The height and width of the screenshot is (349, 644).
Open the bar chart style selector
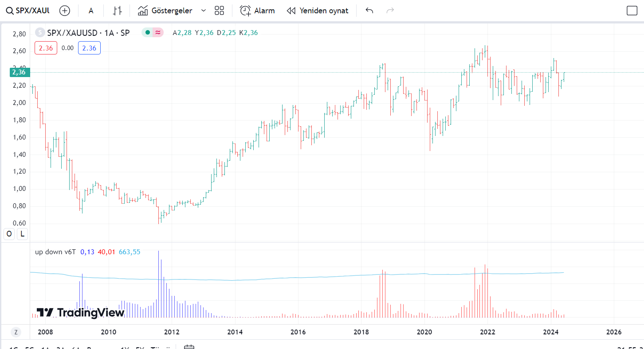117,11
